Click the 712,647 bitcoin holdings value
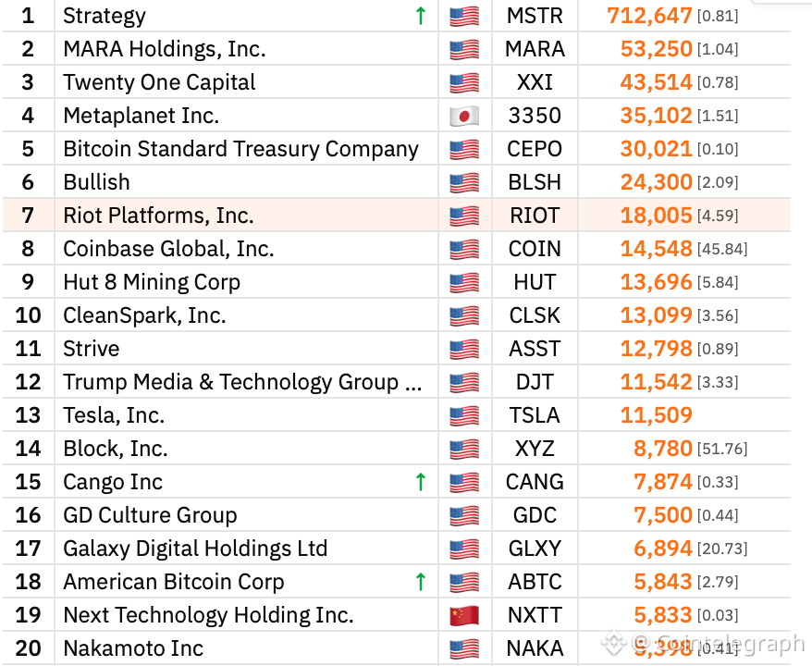812x666 pixels. [x=649, y=16]
